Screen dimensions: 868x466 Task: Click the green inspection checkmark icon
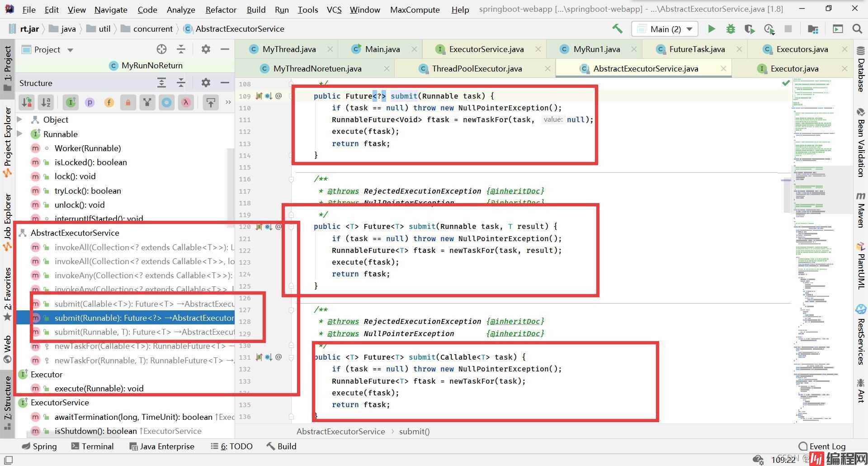786,83
